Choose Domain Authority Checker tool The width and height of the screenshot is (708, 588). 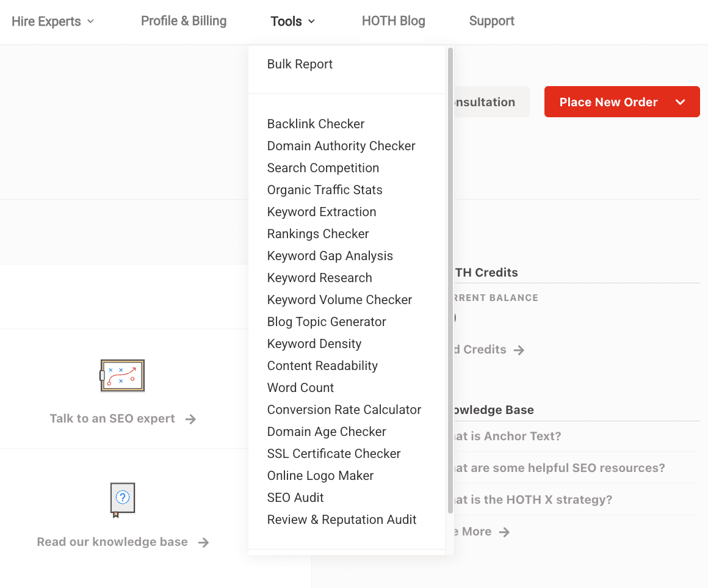(341, 146)
